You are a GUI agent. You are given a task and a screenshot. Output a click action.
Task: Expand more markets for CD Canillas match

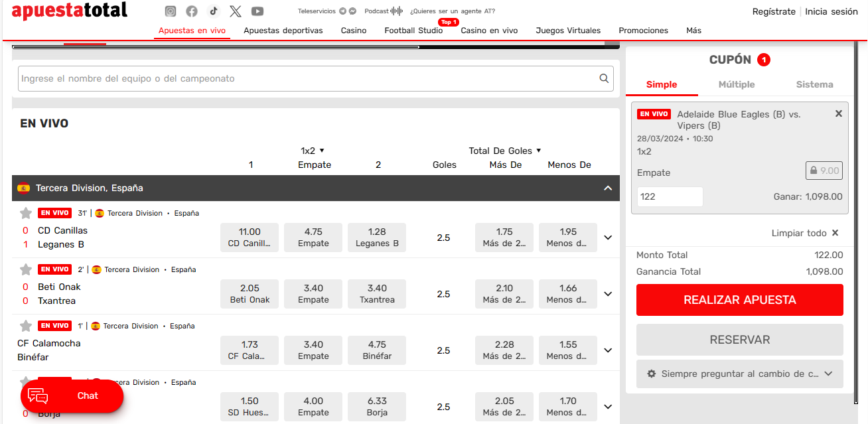[608, 238]
